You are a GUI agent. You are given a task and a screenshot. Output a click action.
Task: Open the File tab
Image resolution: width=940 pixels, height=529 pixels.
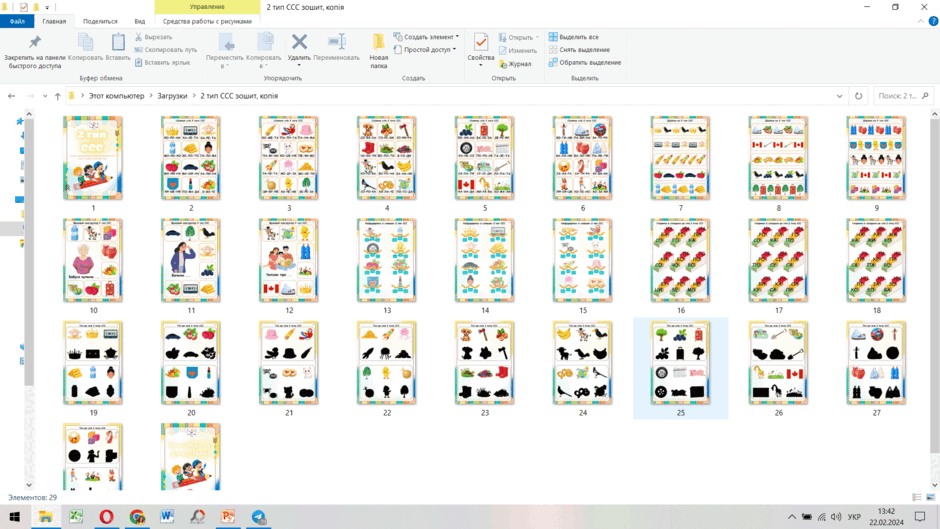tap(17, 21)
